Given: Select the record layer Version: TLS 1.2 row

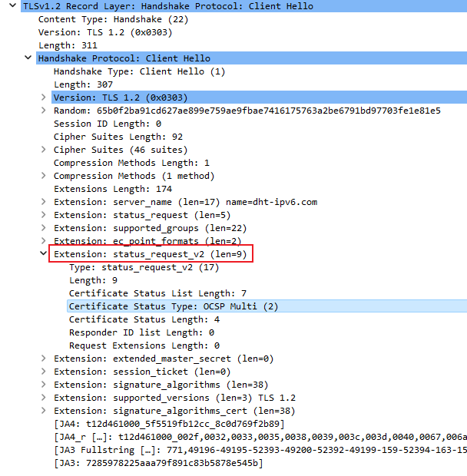Looking at the screenshot, I should (105, 32).
